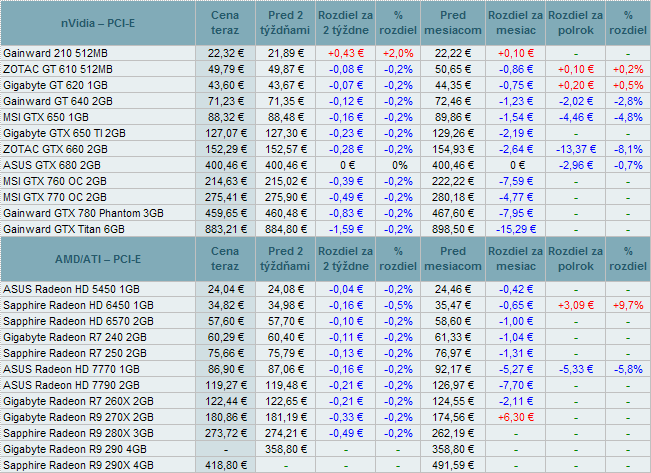The height and width of the screenshot is (473, 651).
Task: Click the '491,59 €' month-ago price cell
Action: click(453, 465)
